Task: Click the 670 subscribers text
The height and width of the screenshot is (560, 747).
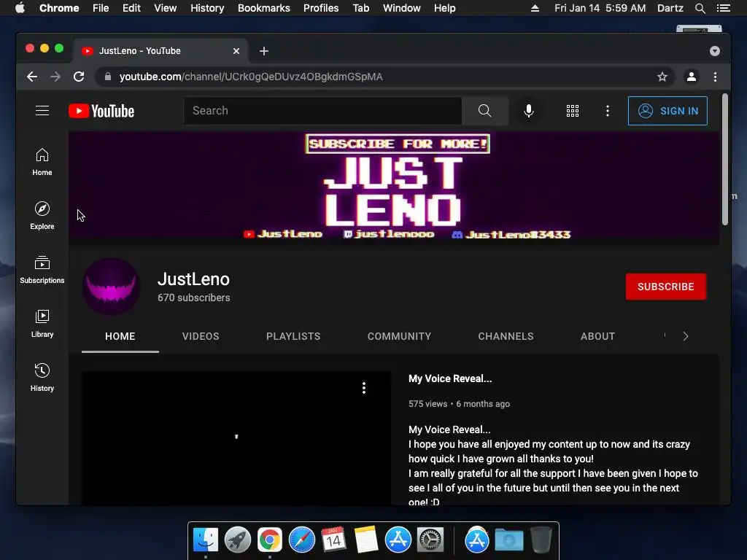Action: (x=194, y=297)
